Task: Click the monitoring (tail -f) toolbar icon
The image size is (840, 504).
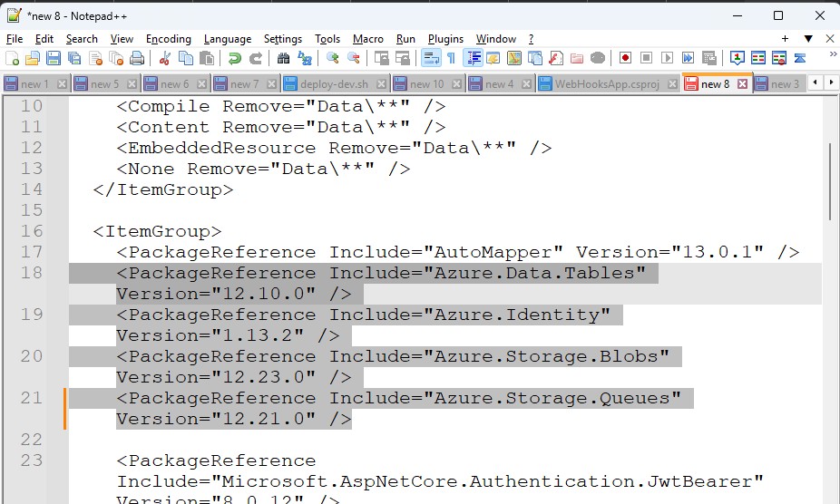Action: pos(598,58)
